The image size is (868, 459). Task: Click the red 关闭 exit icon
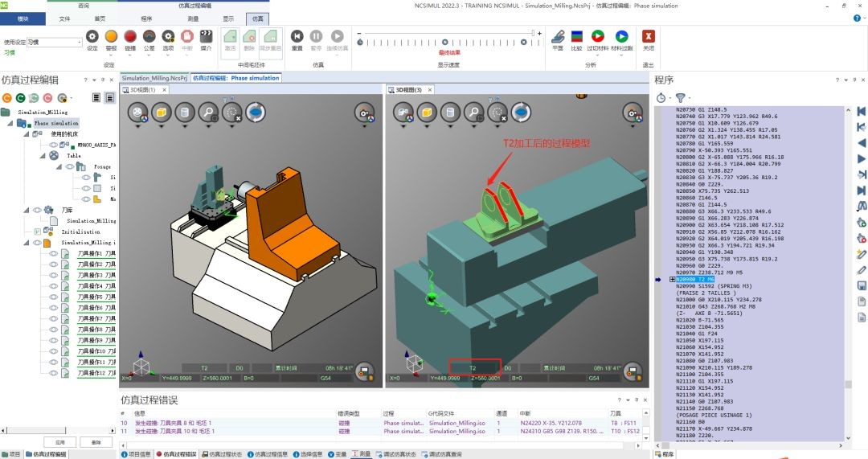[649, 36]
